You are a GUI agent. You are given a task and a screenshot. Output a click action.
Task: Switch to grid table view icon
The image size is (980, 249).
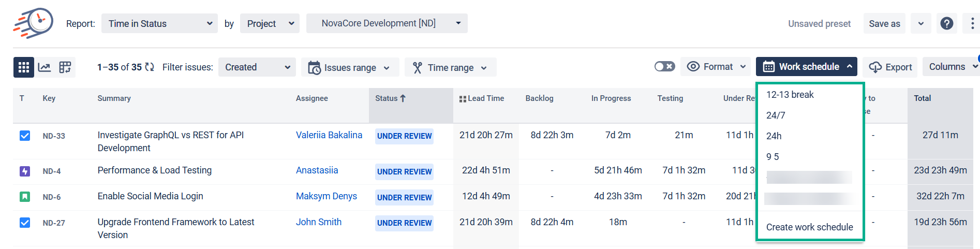24,67
